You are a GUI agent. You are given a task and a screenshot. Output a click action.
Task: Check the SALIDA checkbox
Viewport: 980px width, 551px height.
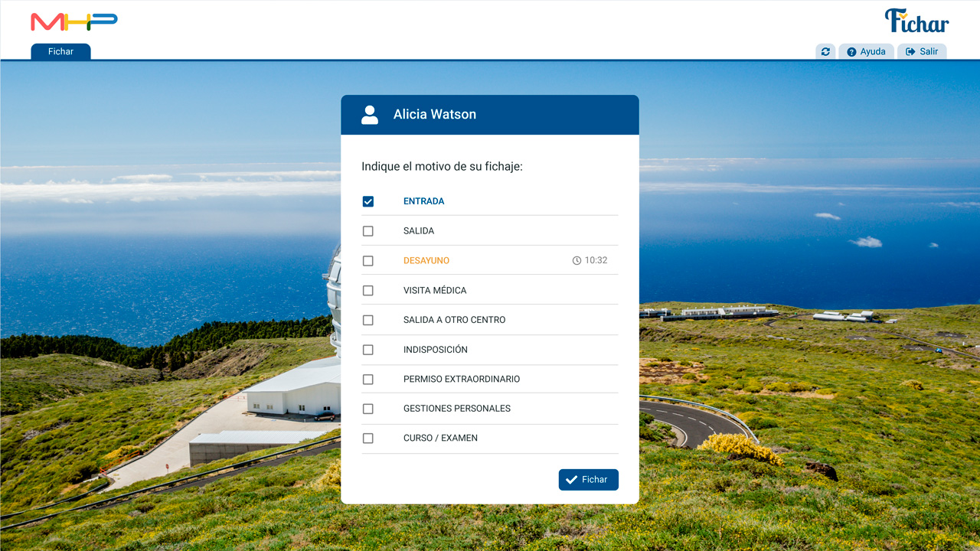point(368,231)
